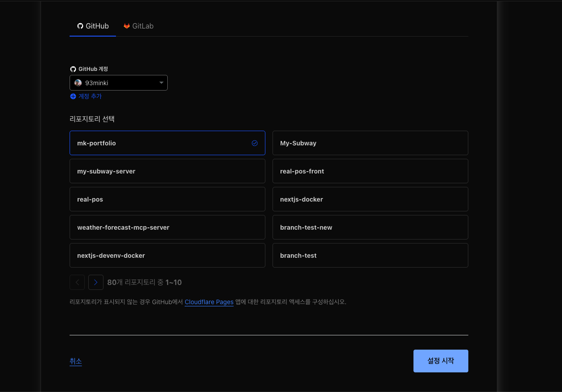This screenshot has height=392, width=562.
Task: Click the mk-portfolio repository name
Action: coord(96,143)
